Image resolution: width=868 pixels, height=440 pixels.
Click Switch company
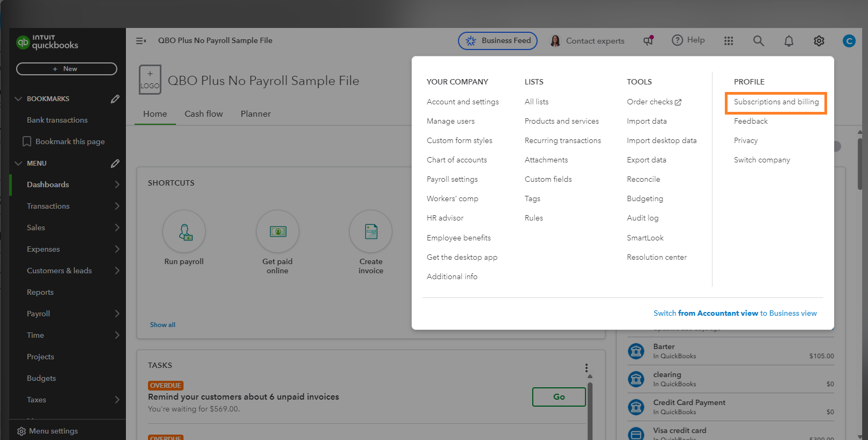click(762, 160)
